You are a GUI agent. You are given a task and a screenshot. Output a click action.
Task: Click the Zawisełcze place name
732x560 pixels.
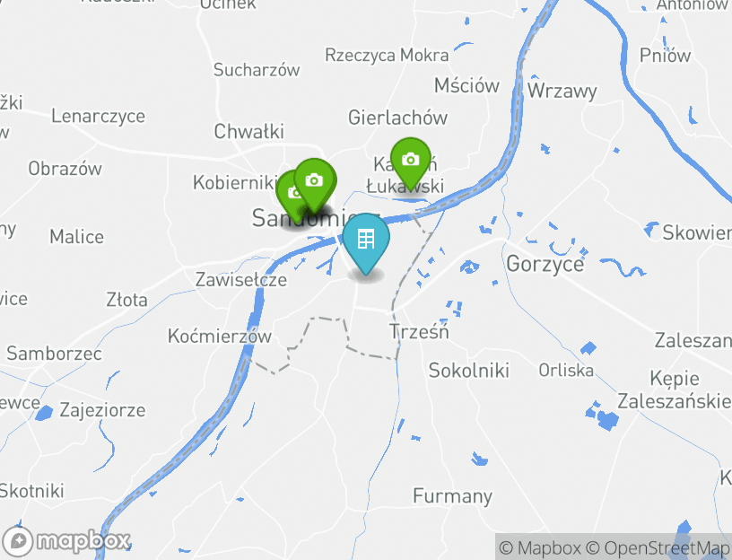click(241, 280)
